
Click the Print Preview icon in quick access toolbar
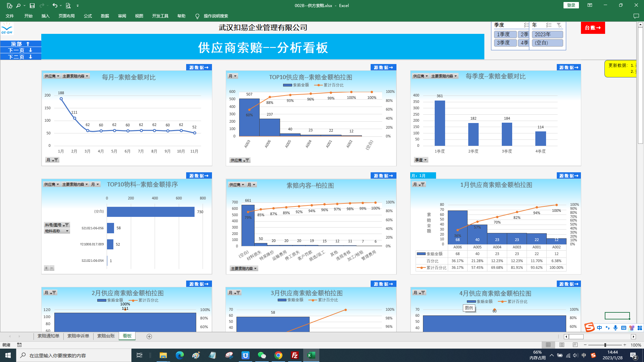(68, 5)
